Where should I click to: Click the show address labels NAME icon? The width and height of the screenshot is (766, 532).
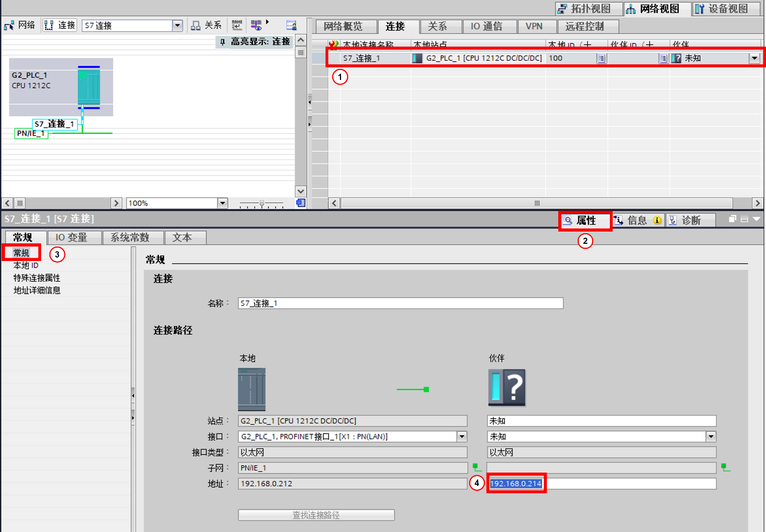pyautogui.click(x=237, y=25)
